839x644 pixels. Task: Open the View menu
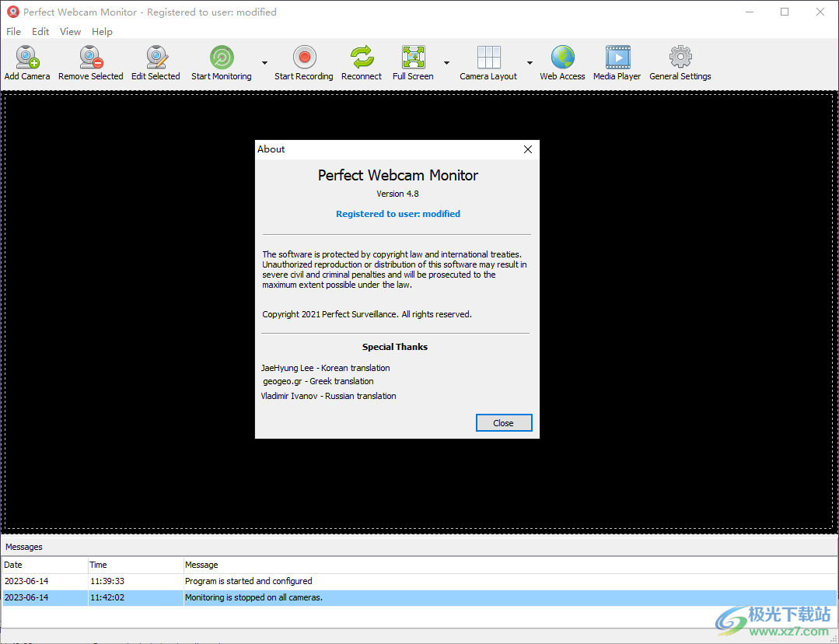click(70, 32)
